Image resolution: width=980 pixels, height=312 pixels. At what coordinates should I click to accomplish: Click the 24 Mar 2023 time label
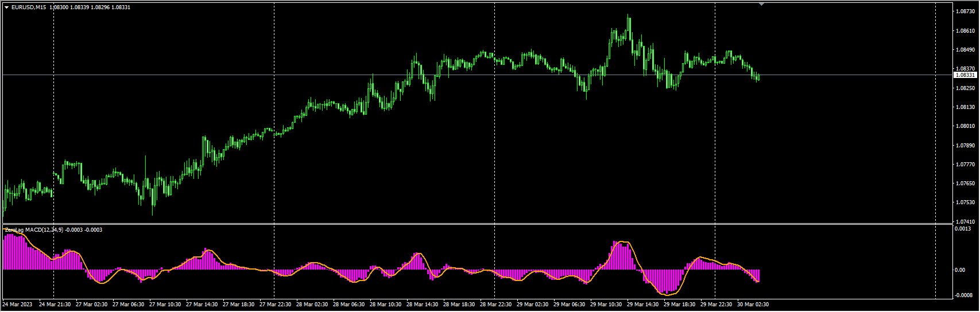point(18,305)
